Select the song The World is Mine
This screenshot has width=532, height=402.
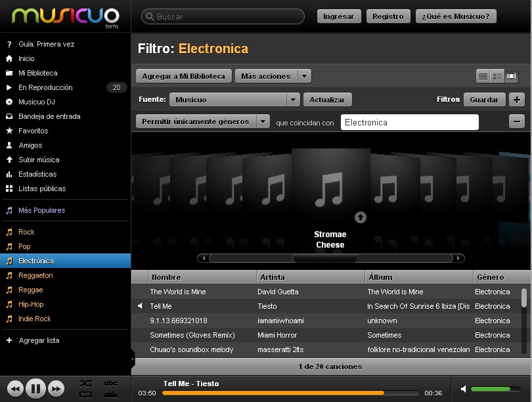click(x=326, y=292)
